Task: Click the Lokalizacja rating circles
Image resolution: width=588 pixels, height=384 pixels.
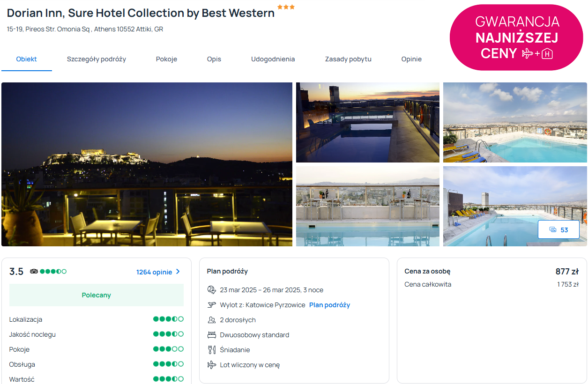Action: (x=168, y=319)
